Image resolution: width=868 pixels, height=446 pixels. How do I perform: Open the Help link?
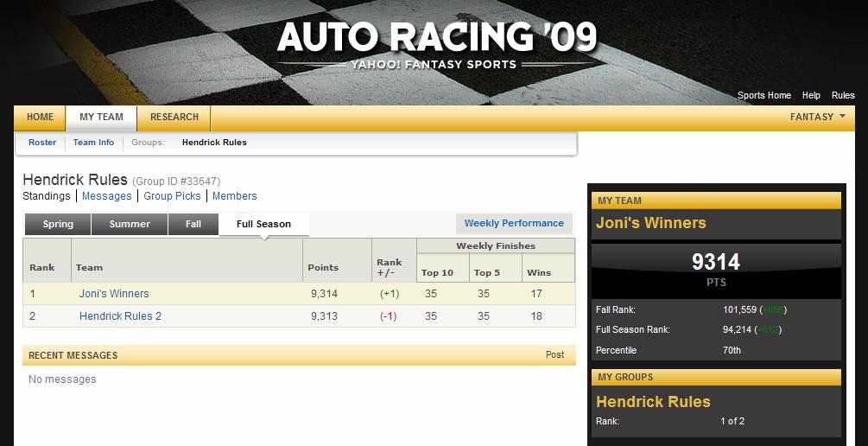coord(811,95)
